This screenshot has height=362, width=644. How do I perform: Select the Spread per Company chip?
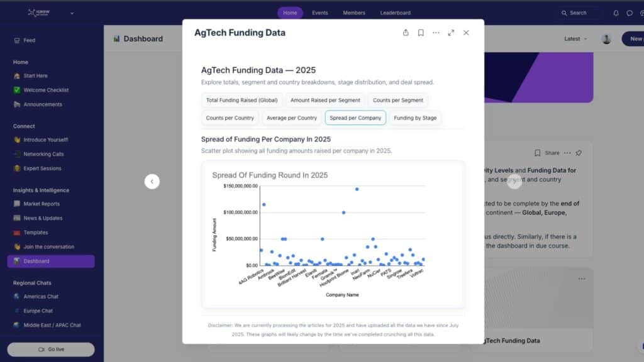point(355,118)
